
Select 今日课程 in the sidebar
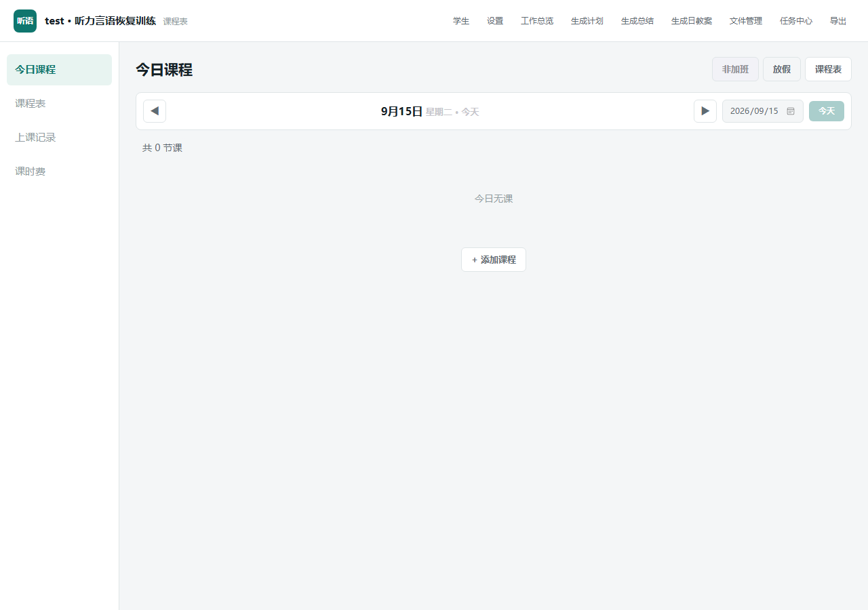(59, 70)
